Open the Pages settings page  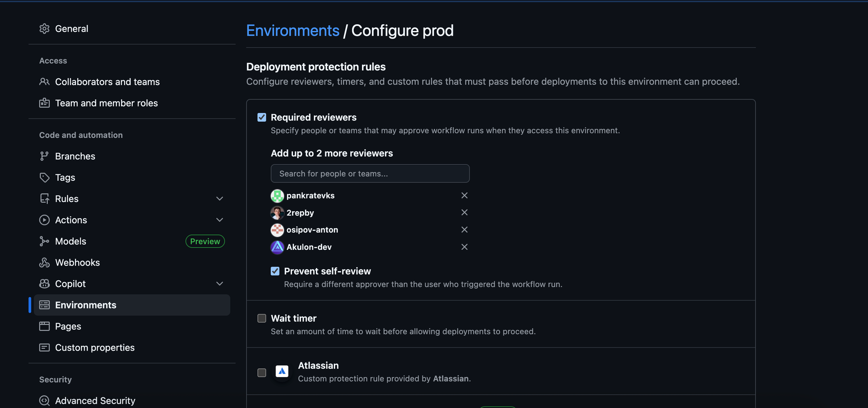coord(68,326)
